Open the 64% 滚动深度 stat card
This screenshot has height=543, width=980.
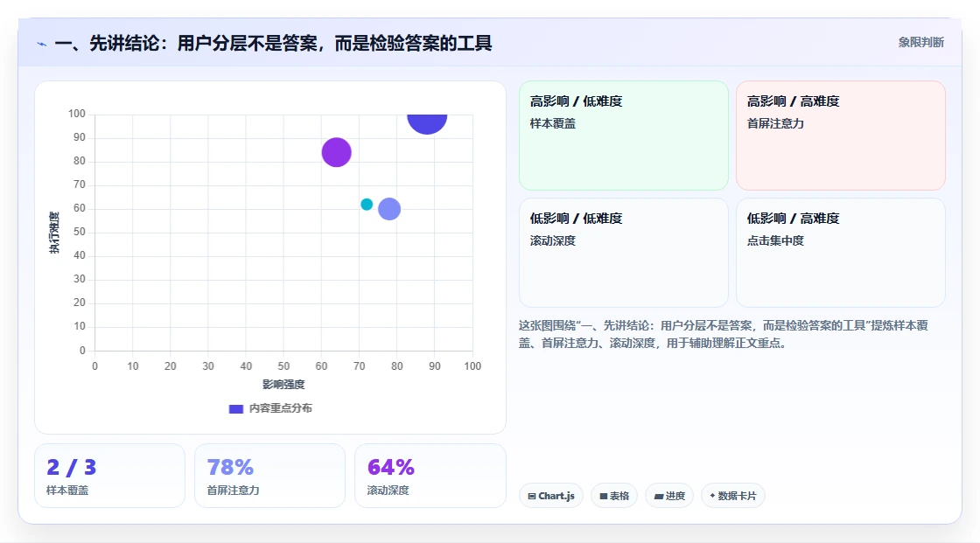tap(430, 476)
